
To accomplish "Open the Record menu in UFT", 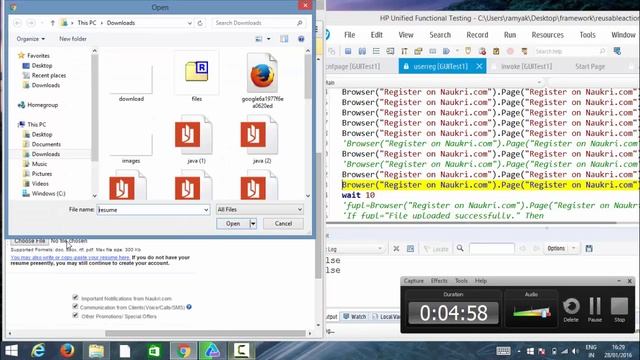I will pos(477,35).
